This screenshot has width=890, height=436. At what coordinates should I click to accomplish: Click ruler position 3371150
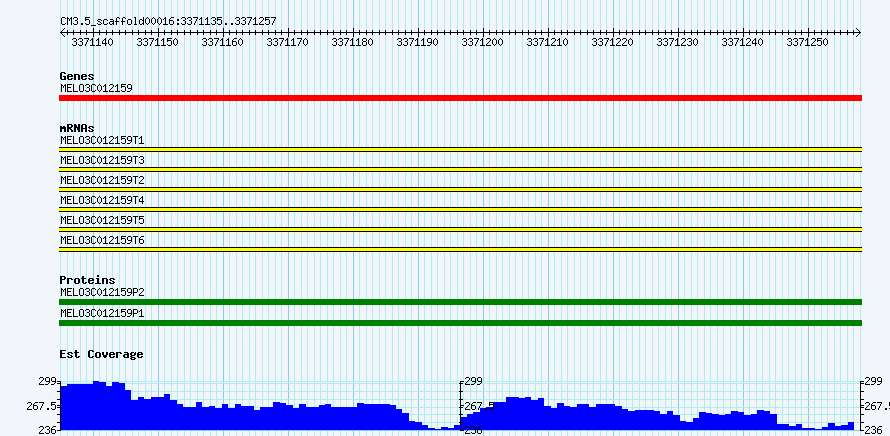(158, 42)
